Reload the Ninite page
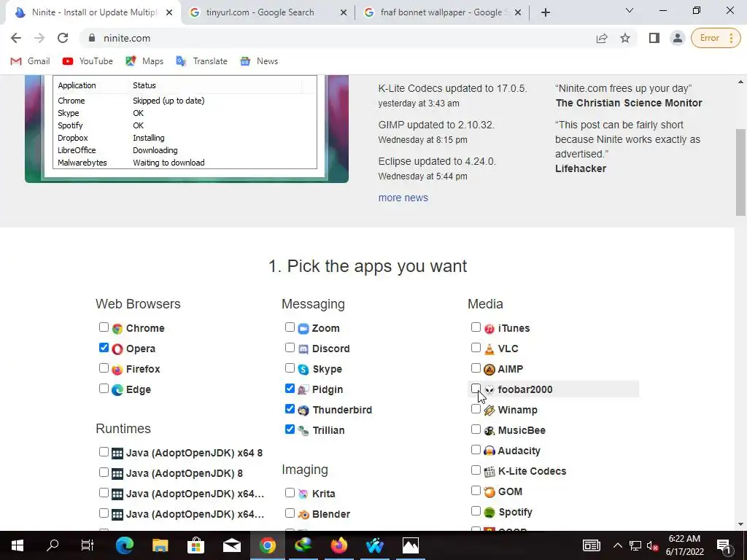747x560 pixels. [63, 38]
